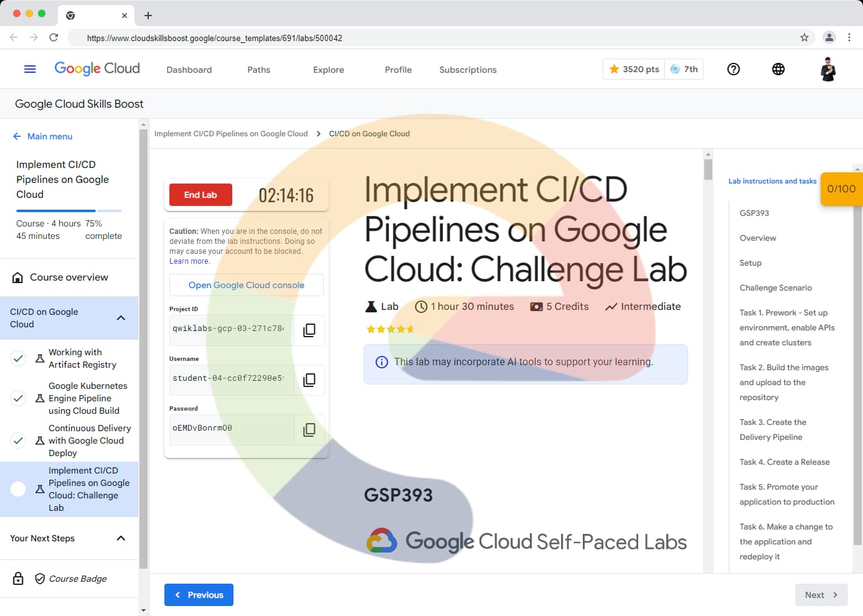Image resolution: width=863 pixels, height=616 pixels.
Task: Reload the current browser page
Action: click(54, 37)
